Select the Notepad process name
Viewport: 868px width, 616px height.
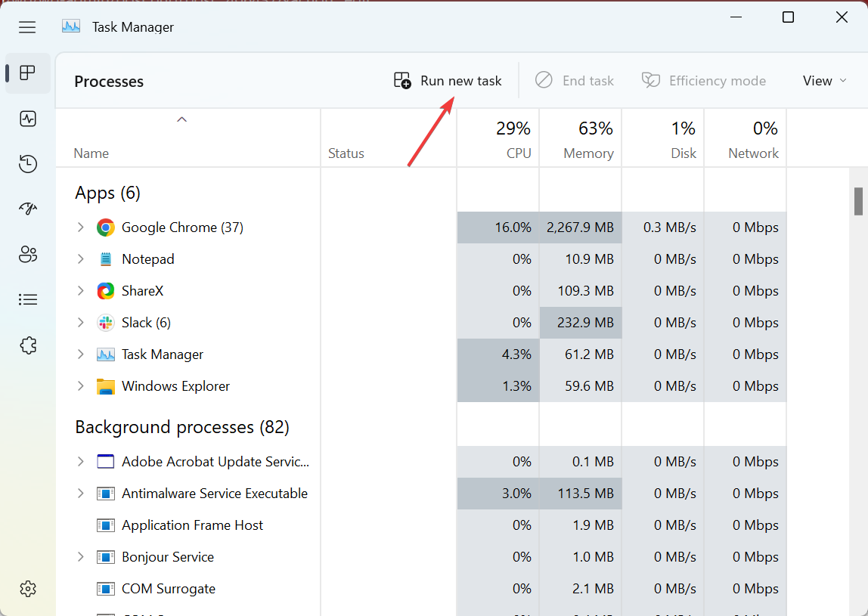[147, 259]
